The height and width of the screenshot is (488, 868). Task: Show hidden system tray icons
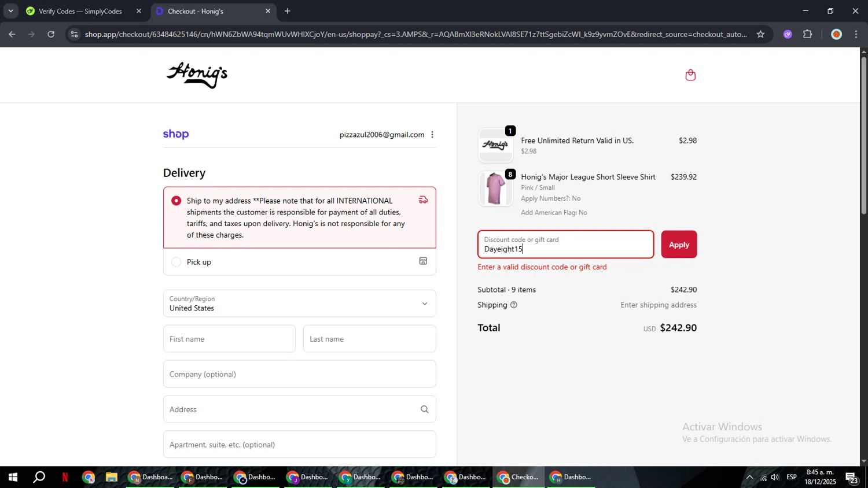749,477
